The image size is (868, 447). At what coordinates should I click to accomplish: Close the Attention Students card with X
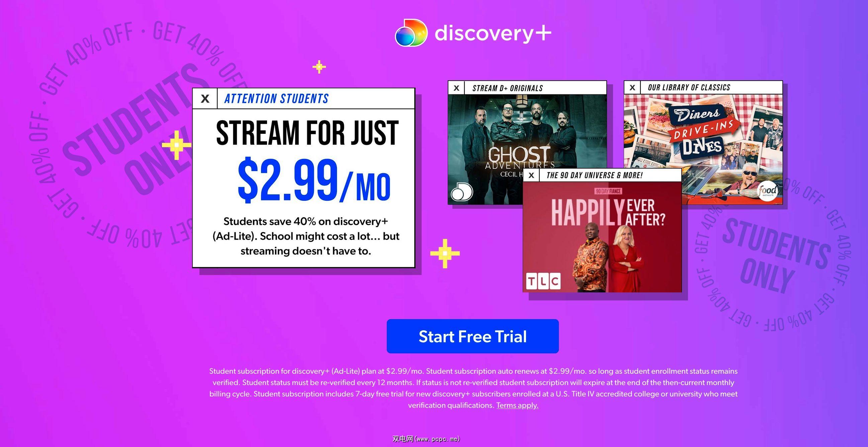[205, 99]
